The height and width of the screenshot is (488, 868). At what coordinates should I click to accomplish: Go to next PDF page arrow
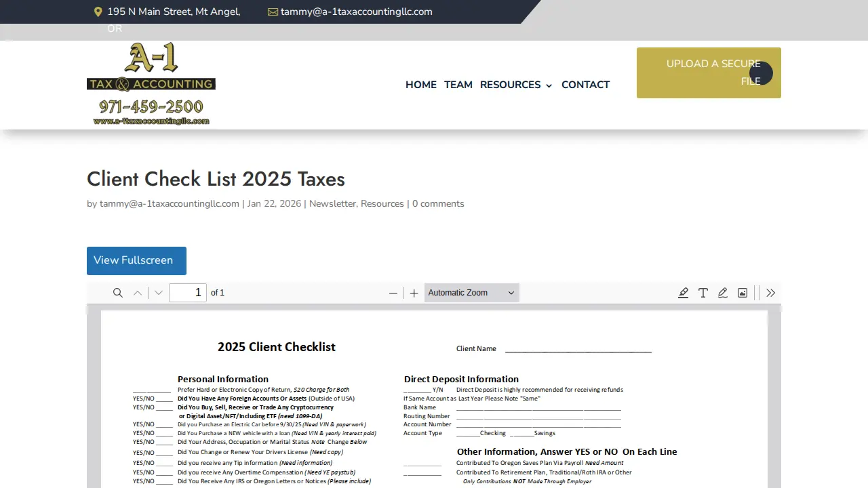click(x=159, y=293)
